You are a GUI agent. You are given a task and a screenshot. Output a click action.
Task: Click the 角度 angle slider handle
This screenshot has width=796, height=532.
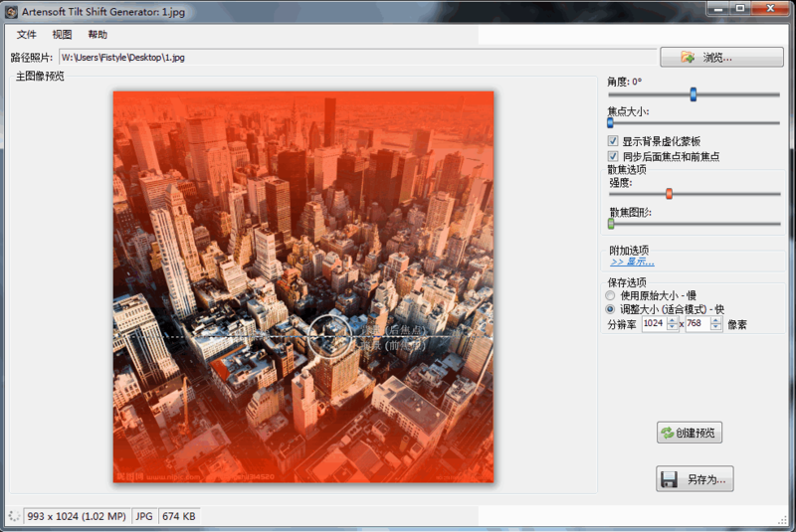pos(693,94)
